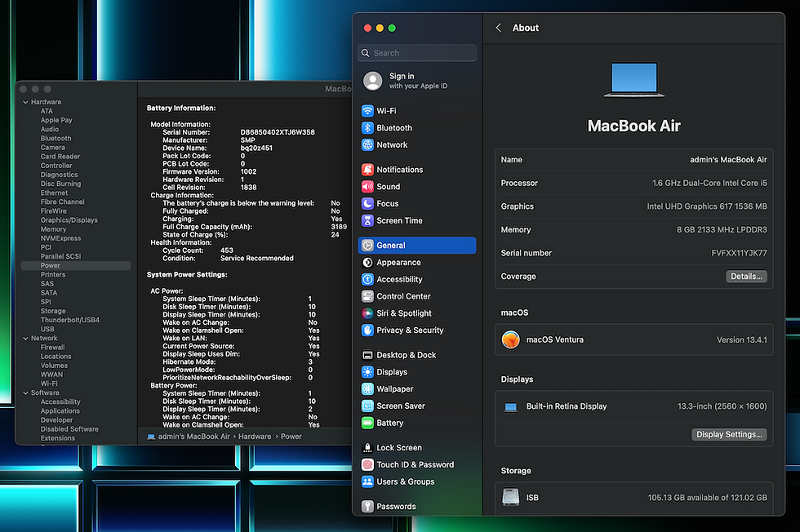Click the Service Recommended condition text
Image resolution: width=800 pixels, height=532 pixels.
[256, 258]
